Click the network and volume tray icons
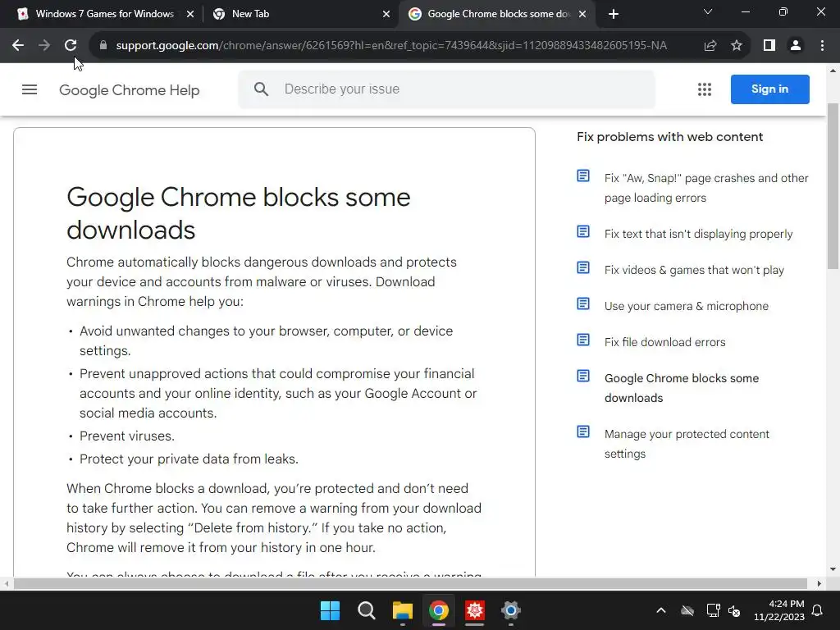 click(x=724, y=610)
